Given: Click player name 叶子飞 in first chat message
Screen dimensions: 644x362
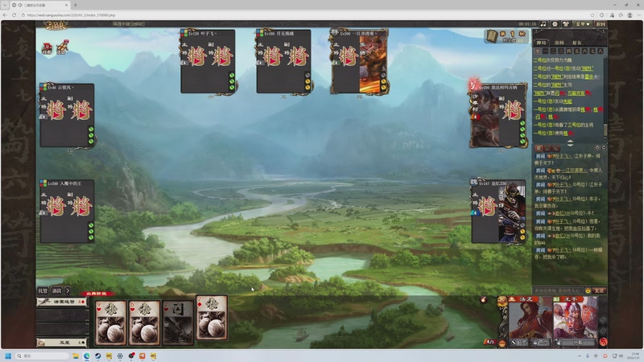Looking at the screenshot, I should (x=563, y=156).
